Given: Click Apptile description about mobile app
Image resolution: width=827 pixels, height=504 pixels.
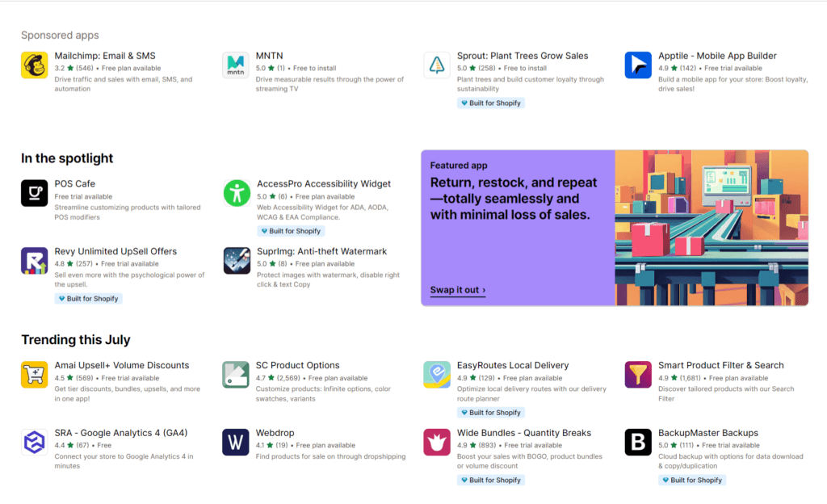Looking at the screenshot, I should (x=733, y=84).
